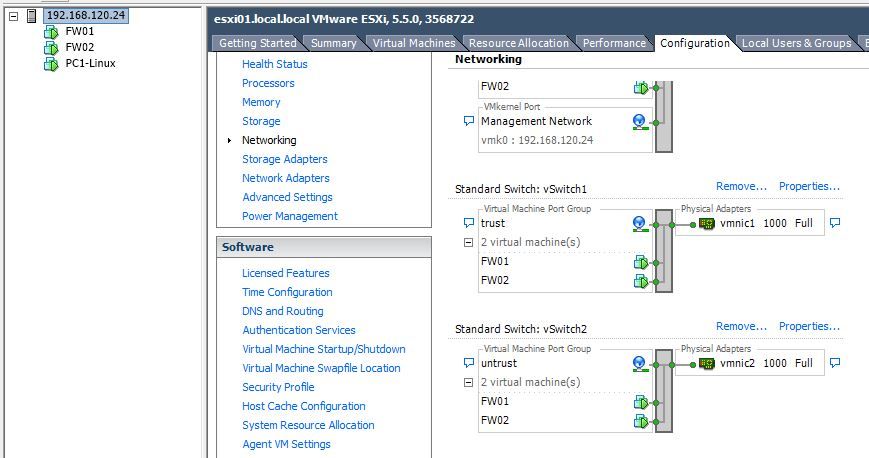Click the untrust port group network icon
The height and width of the screenshot is (458, 869).
[x=639, y=363]
